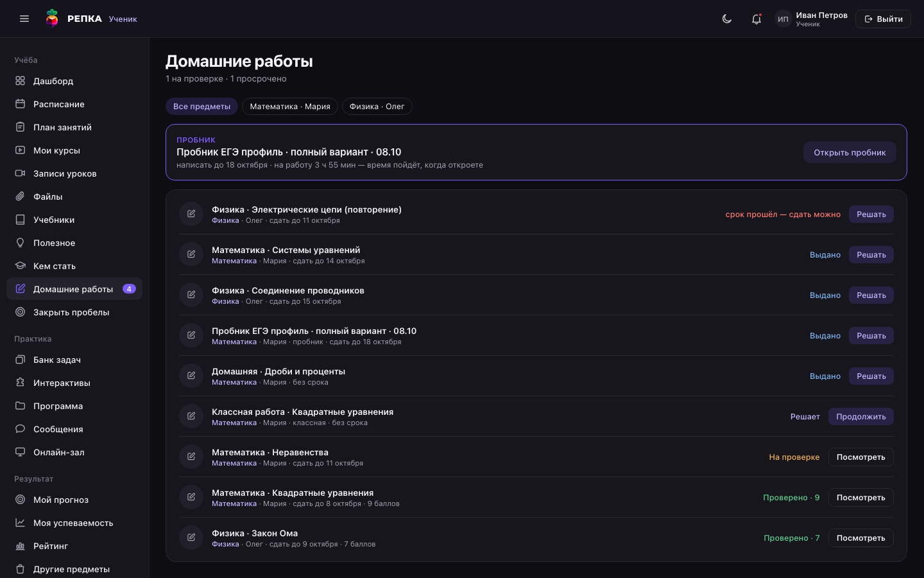View the Математика Неравенства submission
This screenshot has height=578, width=924.
(x=860, y=457)
